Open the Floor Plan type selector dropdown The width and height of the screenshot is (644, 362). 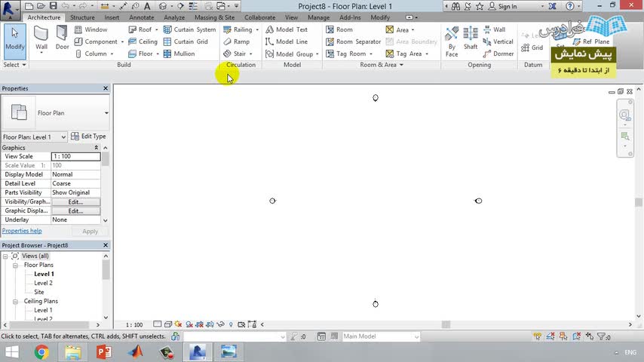[106, 113]
